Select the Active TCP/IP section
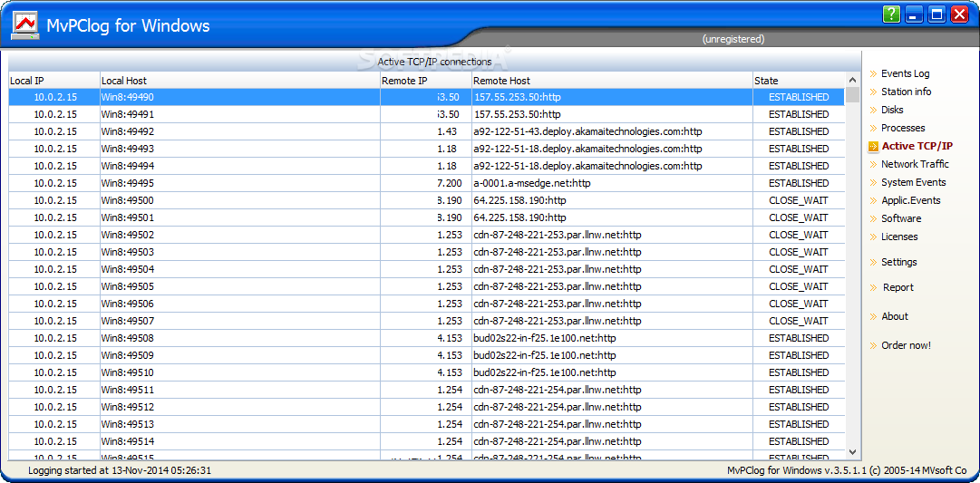This screenshot has height=483, width=980. 917,146
